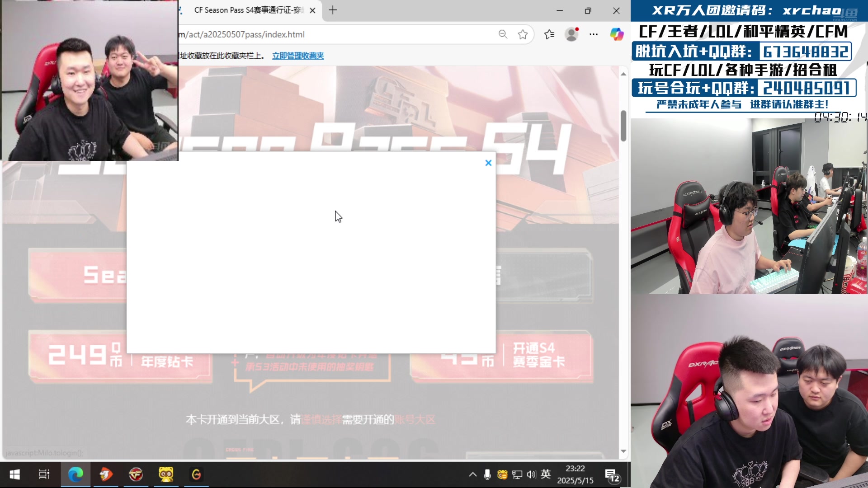Expand hidden system tray icons chevron
Screen dimensions: 868x488
(x=472, y=474)
